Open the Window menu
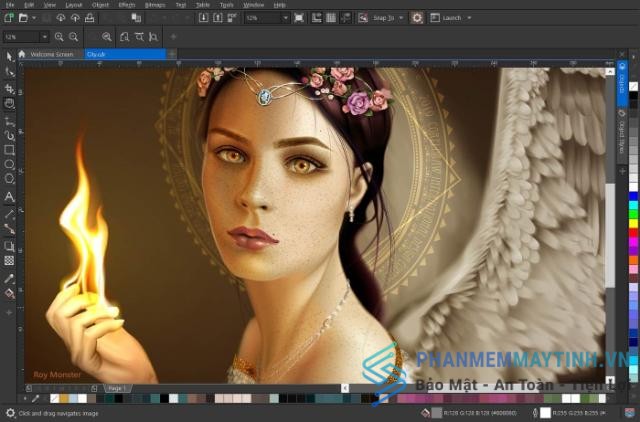 click(253, 5)
